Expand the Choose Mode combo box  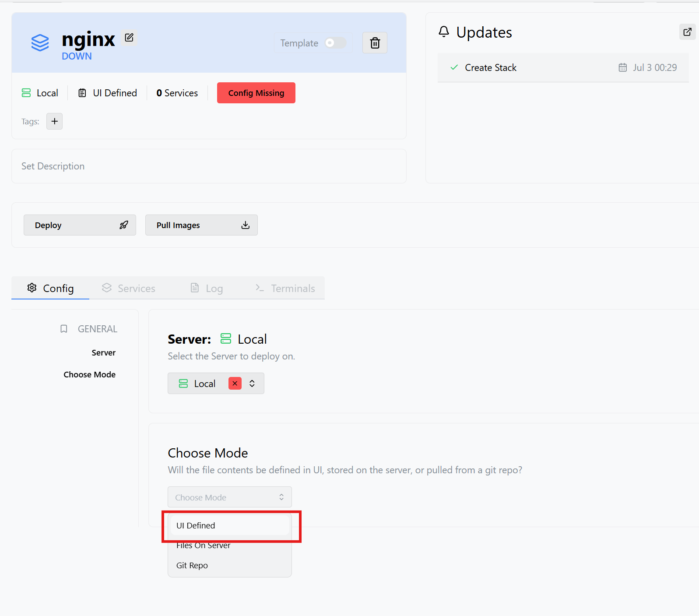[x=230, y=497]
